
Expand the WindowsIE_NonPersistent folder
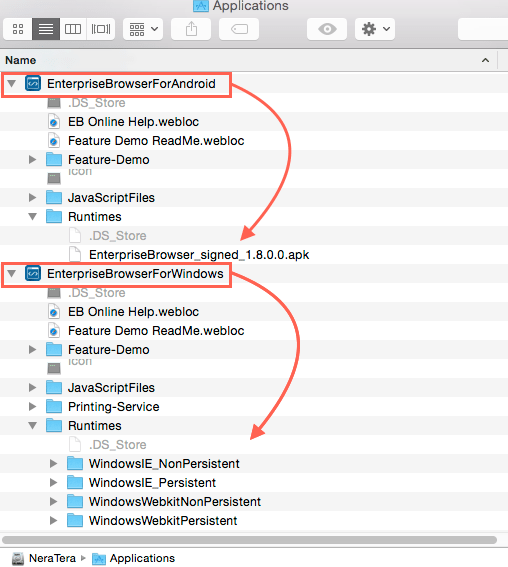pyautogui.click(x=54, y=464)
